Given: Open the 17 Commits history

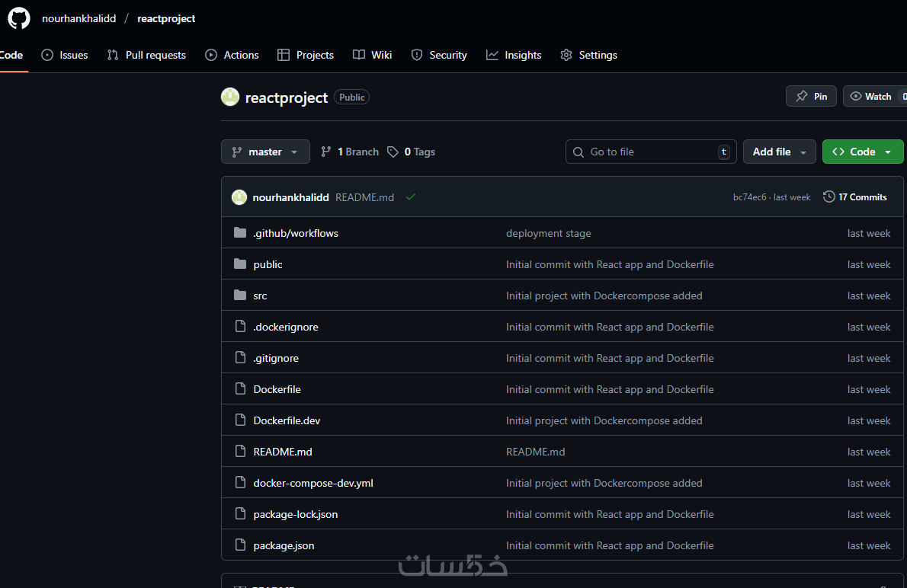Looking at the screenshot, I should pos(855,197).
